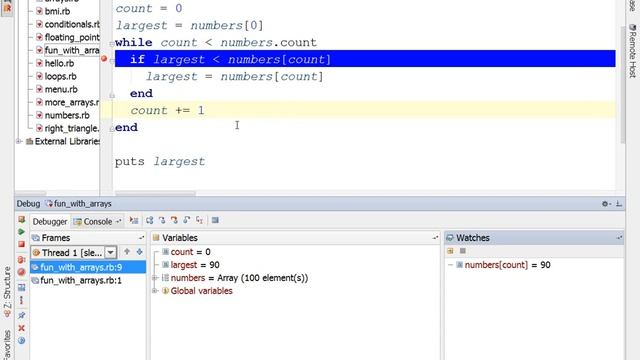The image size is (640, 360).
Task: Expand Global variables node
Action: coord(155,291)
